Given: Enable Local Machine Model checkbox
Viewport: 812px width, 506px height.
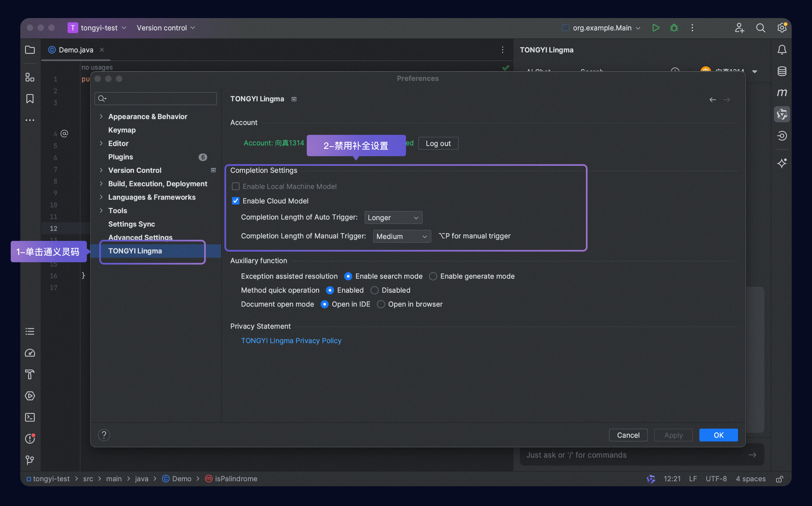Looking at the screenshot, I should [x=236, y=186].
